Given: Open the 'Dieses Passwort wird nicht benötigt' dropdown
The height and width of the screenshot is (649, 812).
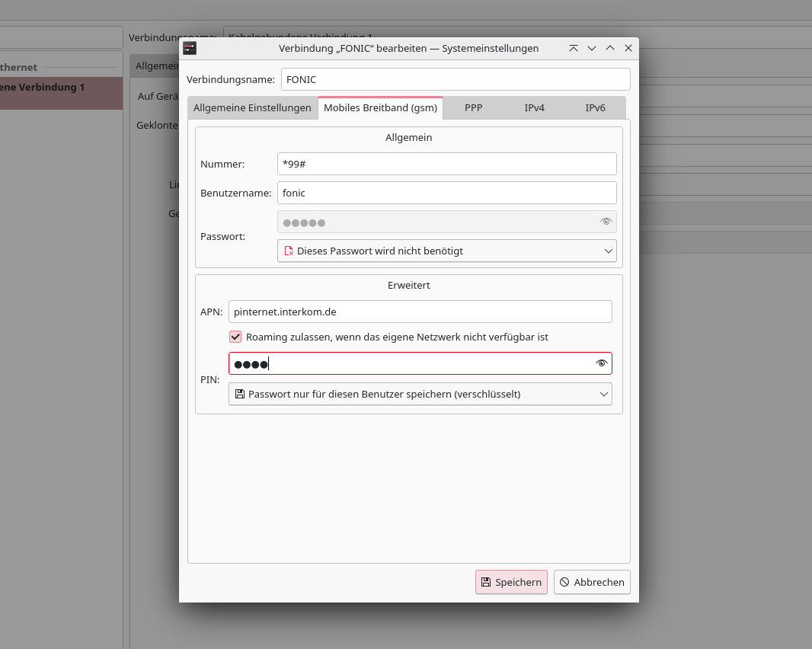Looking at the screenshot, I should click(447, 251).
